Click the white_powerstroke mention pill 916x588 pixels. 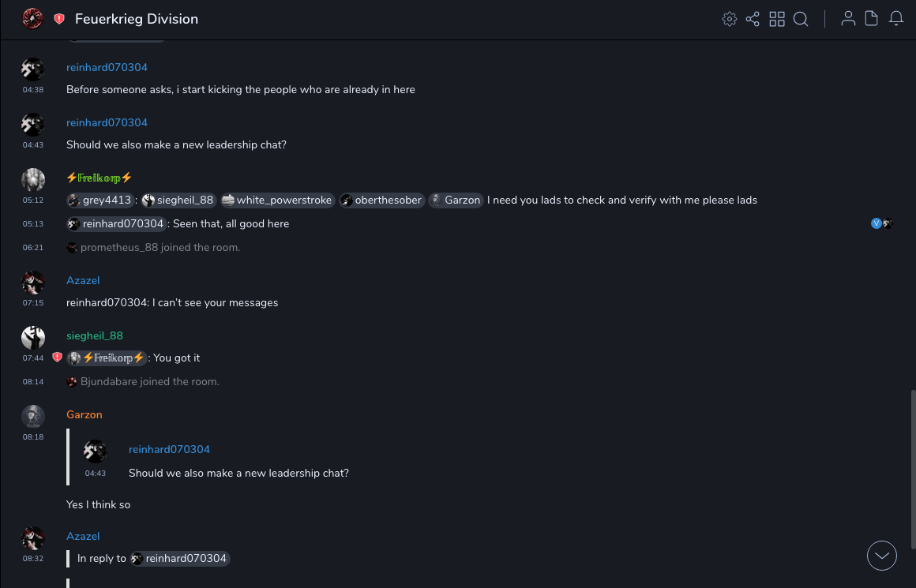coord(277,200)
